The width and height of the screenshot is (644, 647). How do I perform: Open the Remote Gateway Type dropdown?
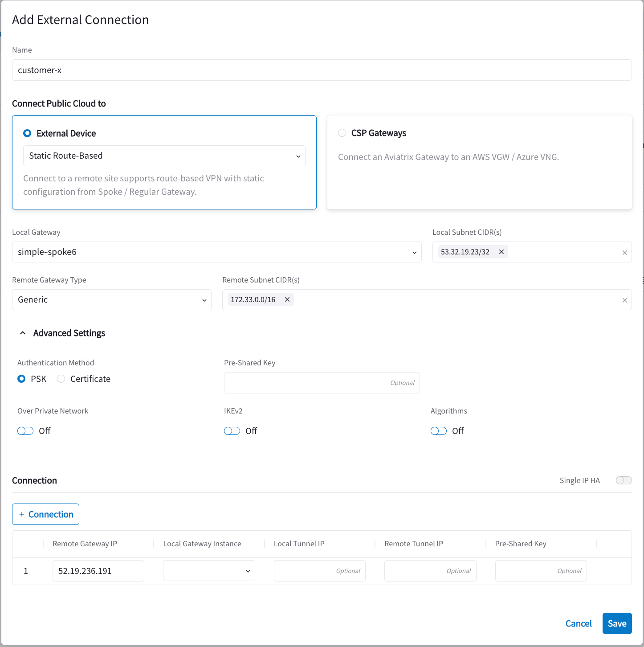(111, 299)
